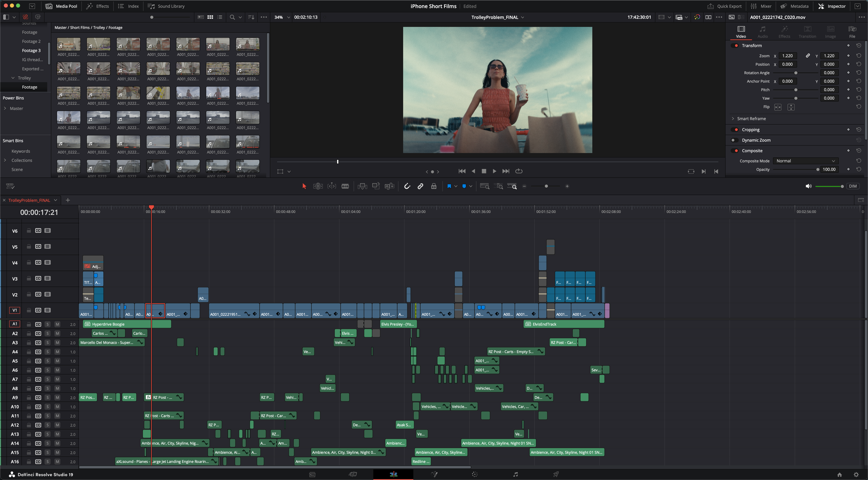Solo audio track A9

[x=48, y=397]
